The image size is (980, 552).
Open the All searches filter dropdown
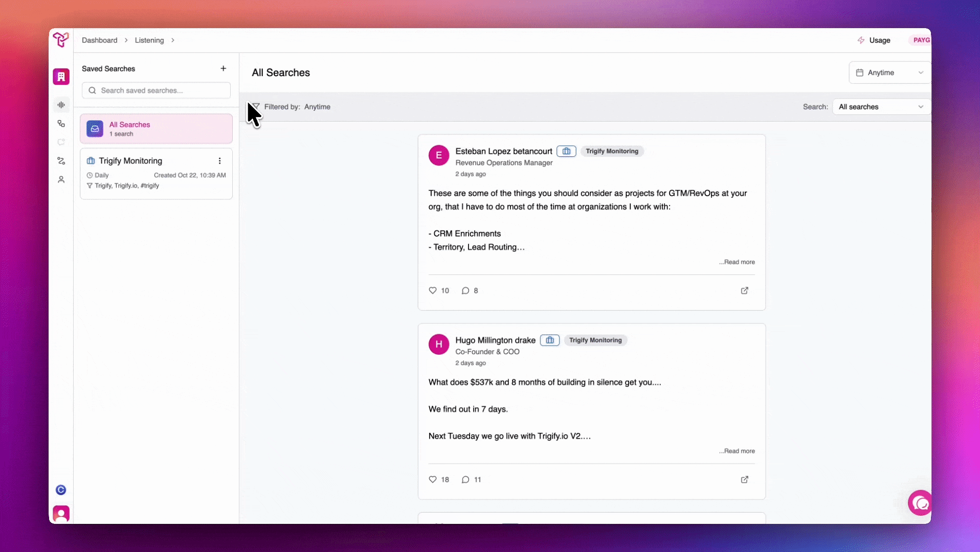coord(881,107)
